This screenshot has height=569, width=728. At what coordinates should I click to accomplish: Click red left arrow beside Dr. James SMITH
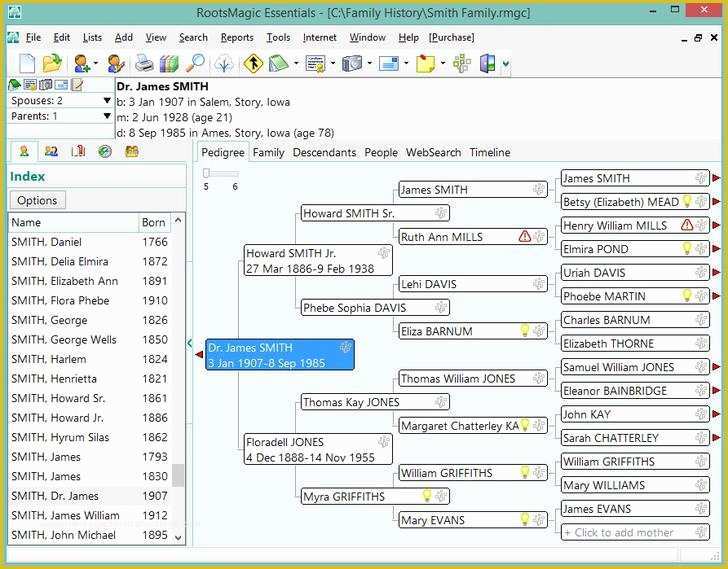[199, 355]
